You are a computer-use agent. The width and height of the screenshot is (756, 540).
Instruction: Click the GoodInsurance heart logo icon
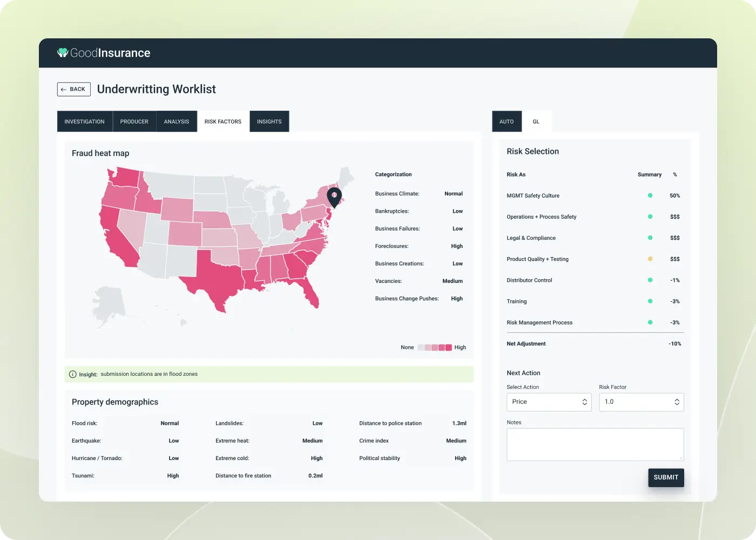[63, 52]
